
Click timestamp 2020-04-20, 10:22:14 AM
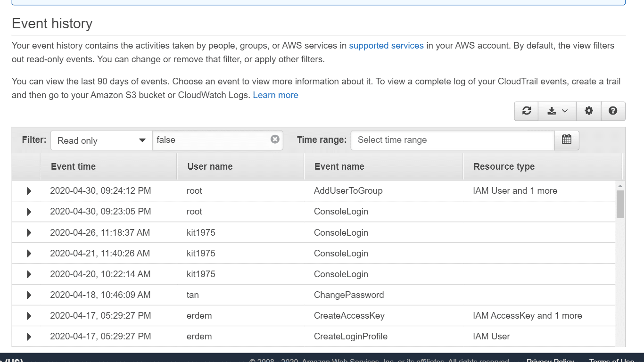tap(100, 274)
